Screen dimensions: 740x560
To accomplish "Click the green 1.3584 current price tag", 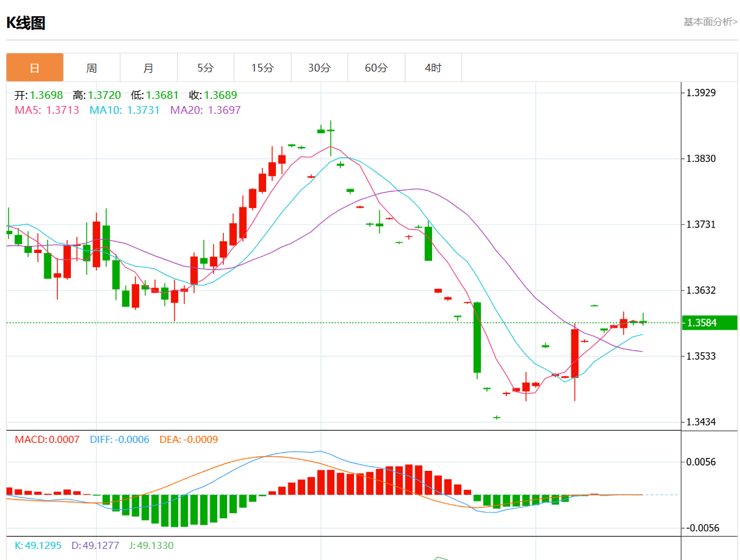I will [709, 323].
